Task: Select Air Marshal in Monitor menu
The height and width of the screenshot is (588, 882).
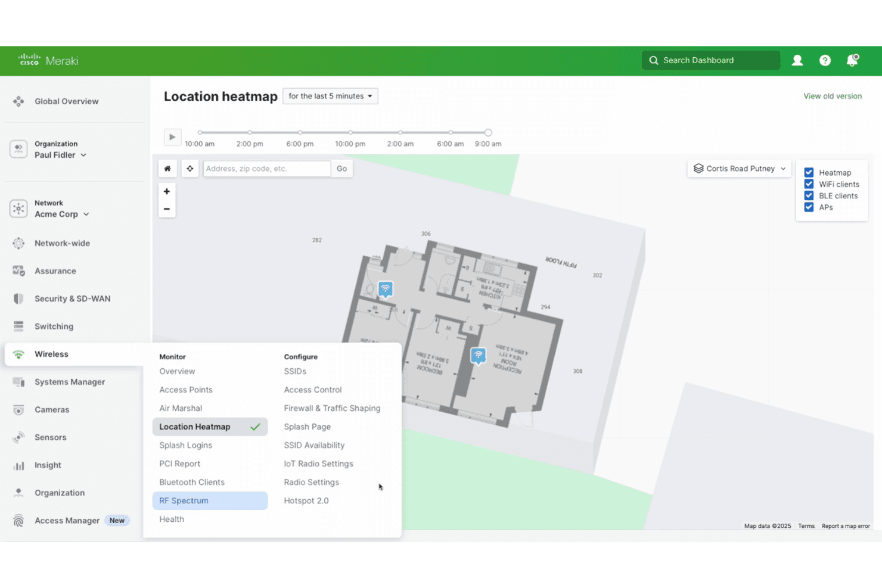Action: click(181, 408)
